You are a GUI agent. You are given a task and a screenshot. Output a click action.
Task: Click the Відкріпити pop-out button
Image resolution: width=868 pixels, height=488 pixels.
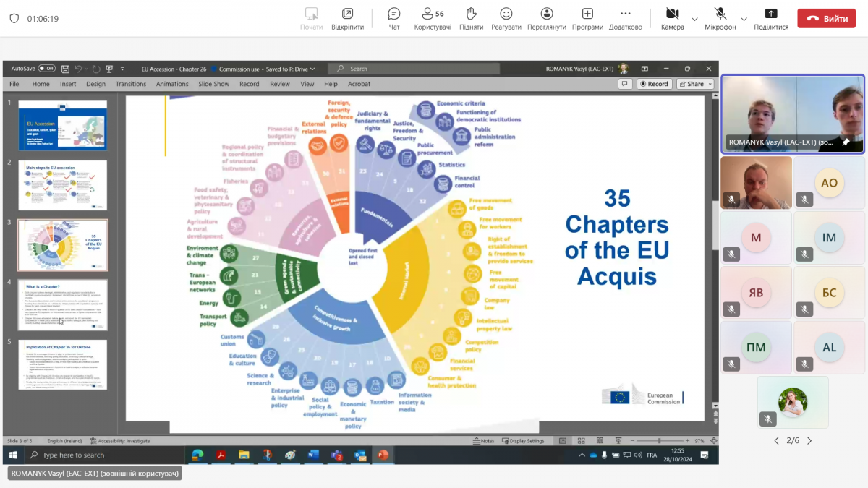(x=347, y=18)
